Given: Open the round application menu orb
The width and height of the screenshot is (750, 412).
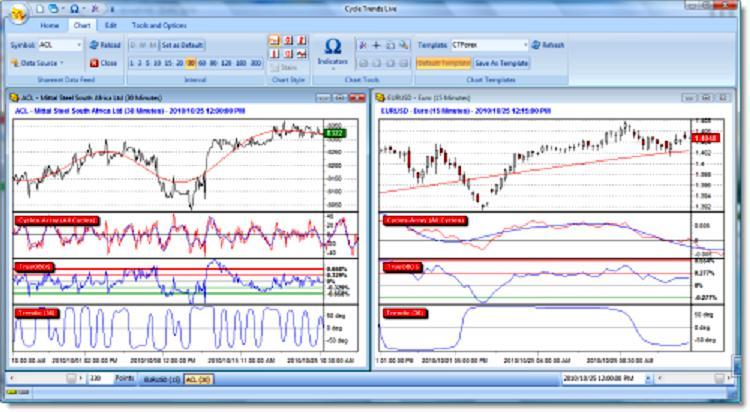Looking at the screenshot, I should pos(18,15).
